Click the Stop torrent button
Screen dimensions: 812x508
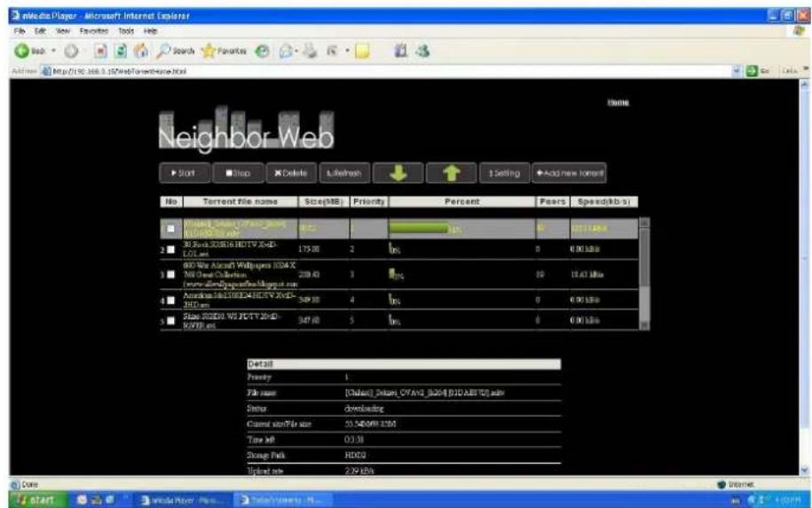pyautogui.click(x=238, y=173)
